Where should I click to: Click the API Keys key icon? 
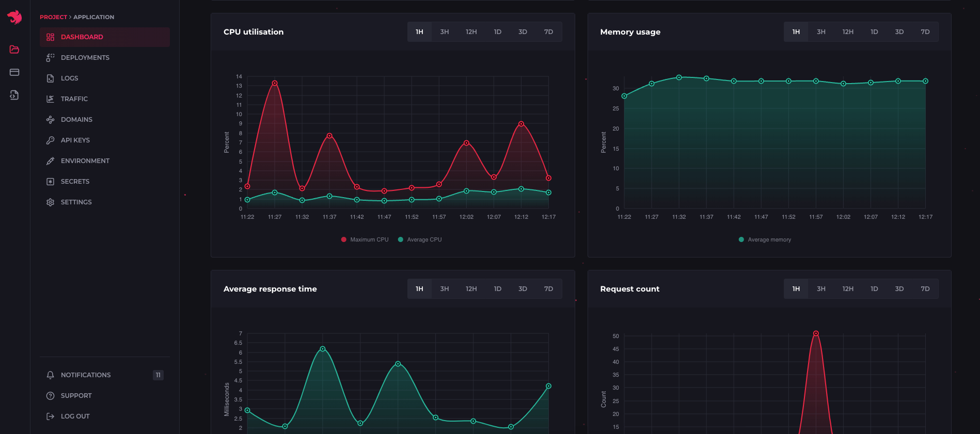coord(50,140)
